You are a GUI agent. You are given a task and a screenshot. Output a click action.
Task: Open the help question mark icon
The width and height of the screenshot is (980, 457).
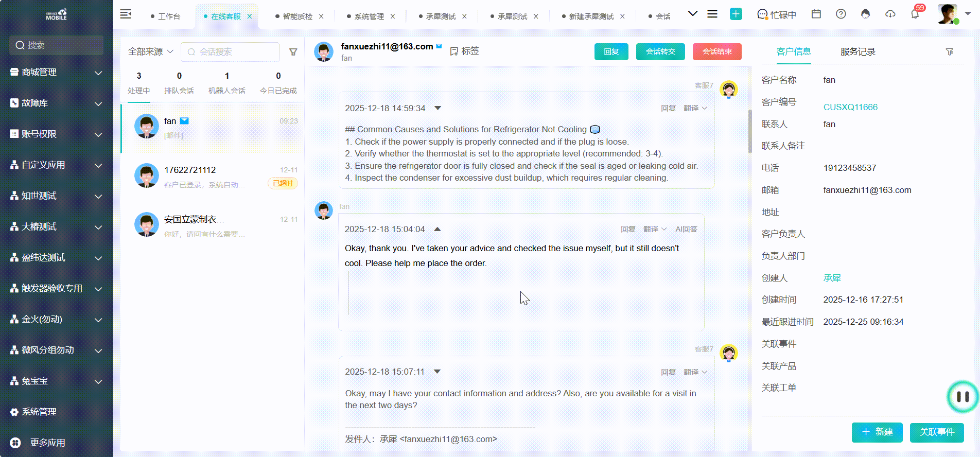pos(841,14)
